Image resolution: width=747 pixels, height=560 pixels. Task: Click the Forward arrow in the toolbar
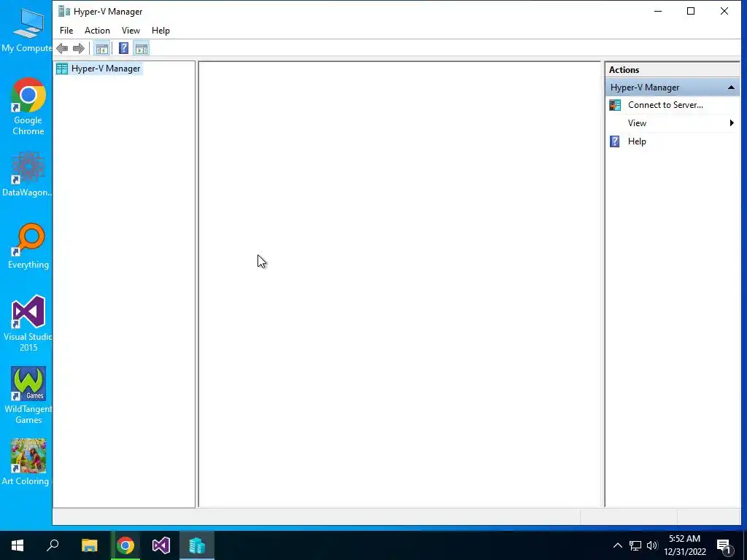tap(79, 48)
